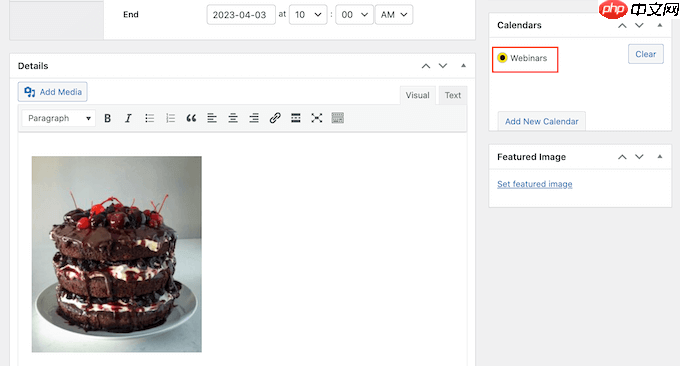
Task: Click the Featured Image panel heading
Action: coord(531,157)
